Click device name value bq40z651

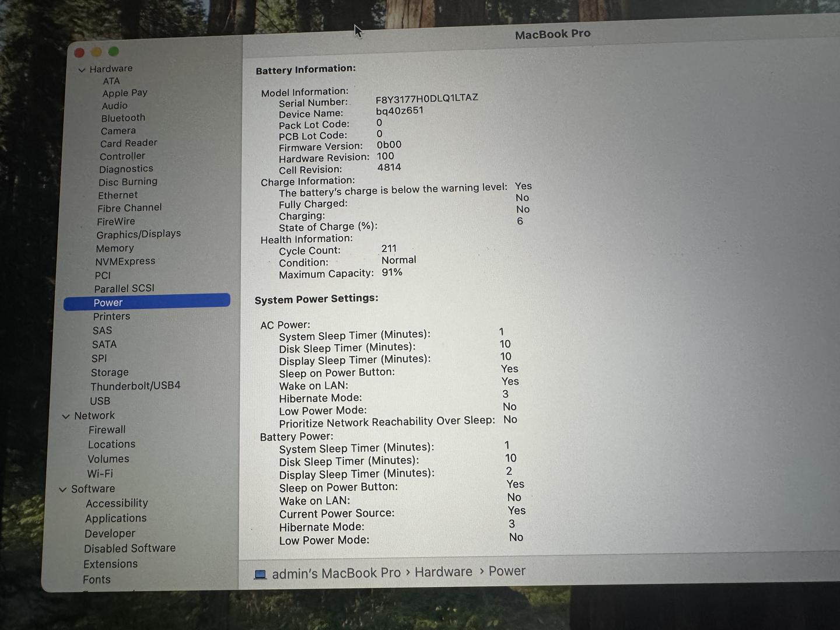click(x=400, y=111)
